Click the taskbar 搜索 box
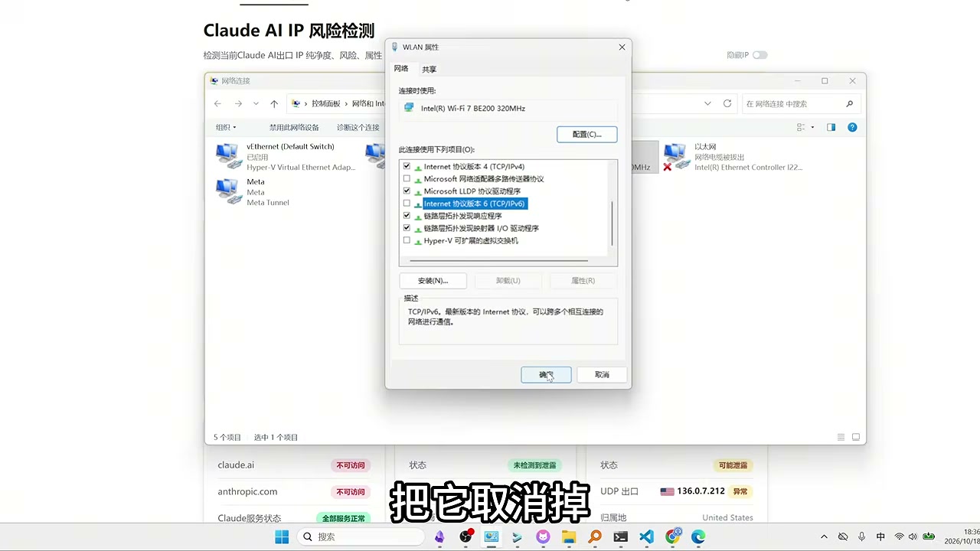The image size is (980, 551). [361, 537]
